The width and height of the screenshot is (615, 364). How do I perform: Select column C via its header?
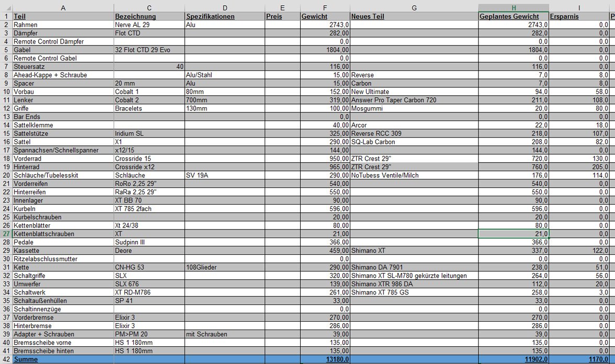tap(149, 8)
